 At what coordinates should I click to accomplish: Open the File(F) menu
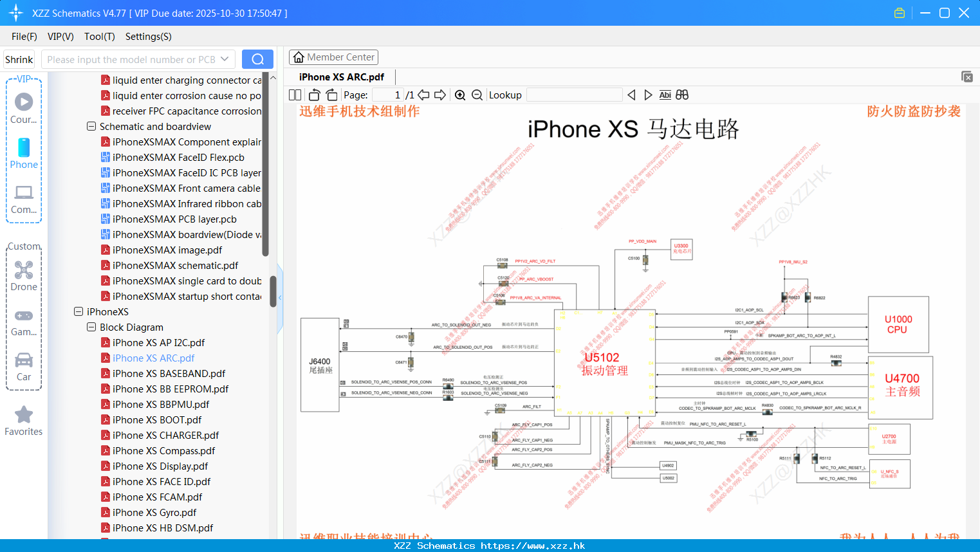click(x=24, y=37)
